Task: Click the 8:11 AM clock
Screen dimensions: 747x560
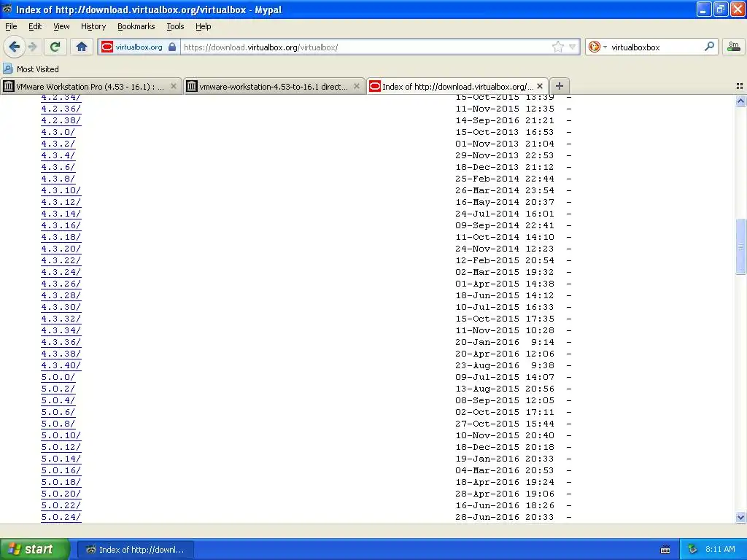Action: click(x=720, y=550)
